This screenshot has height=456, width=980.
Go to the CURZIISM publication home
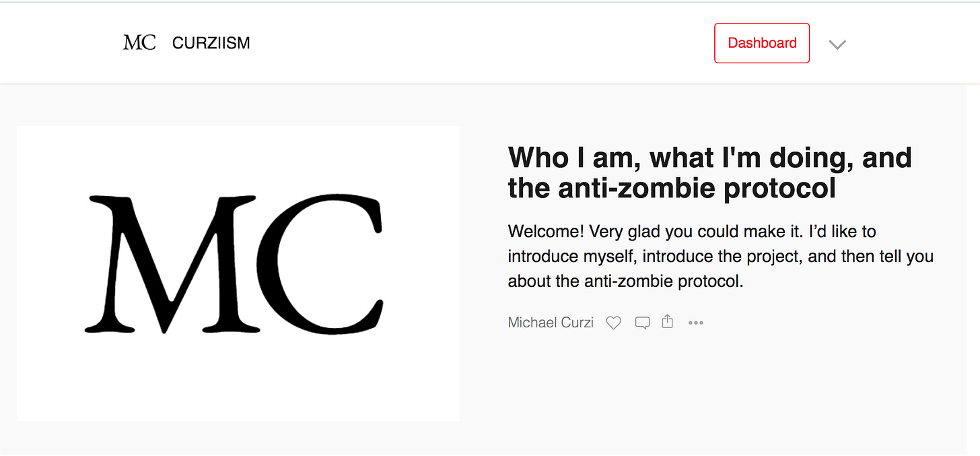point(211,43)
